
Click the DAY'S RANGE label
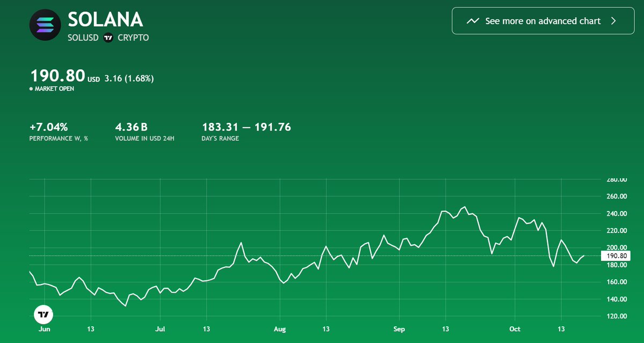tap(221, 138)
